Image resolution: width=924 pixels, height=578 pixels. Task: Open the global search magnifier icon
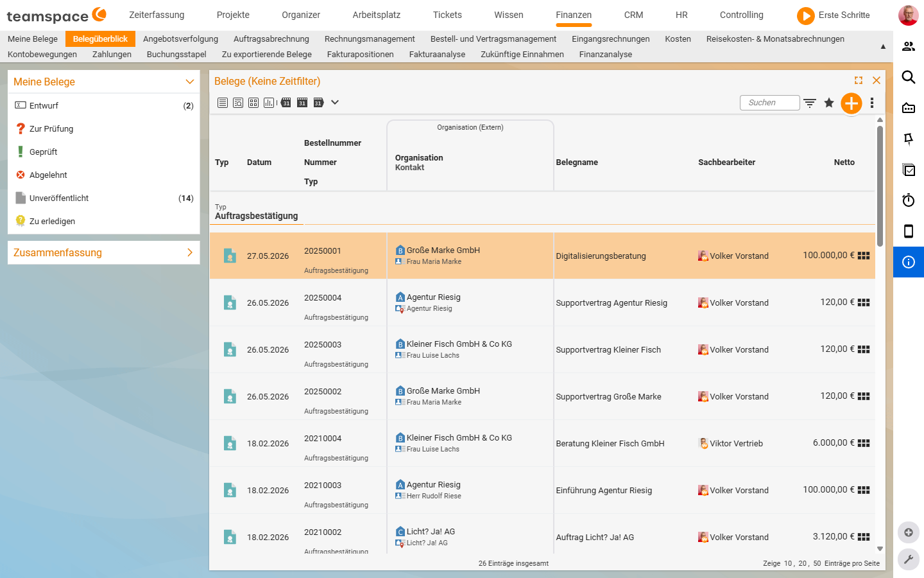pyautogui.click(x=909, y=77)
